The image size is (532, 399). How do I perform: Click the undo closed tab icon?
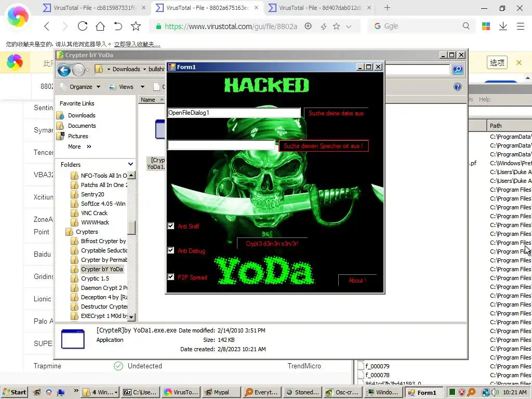pos(118,26)
